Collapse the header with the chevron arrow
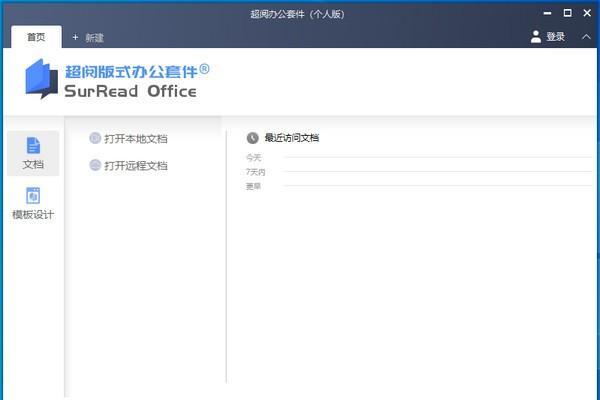This screenshot has width=600, height=400. [585, 37]
